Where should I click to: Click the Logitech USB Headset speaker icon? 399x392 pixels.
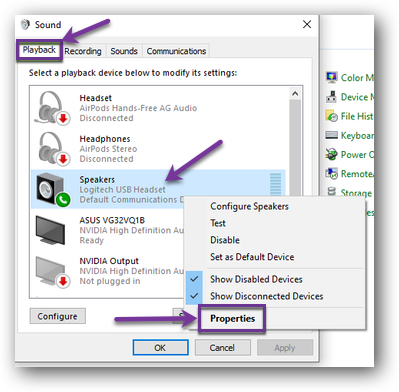[x=53, y=189]
